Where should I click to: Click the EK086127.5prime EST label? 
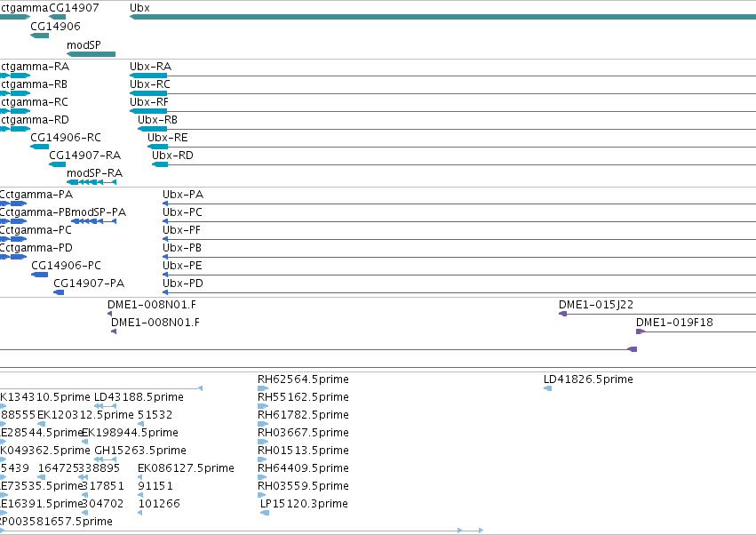coord(186,468)
